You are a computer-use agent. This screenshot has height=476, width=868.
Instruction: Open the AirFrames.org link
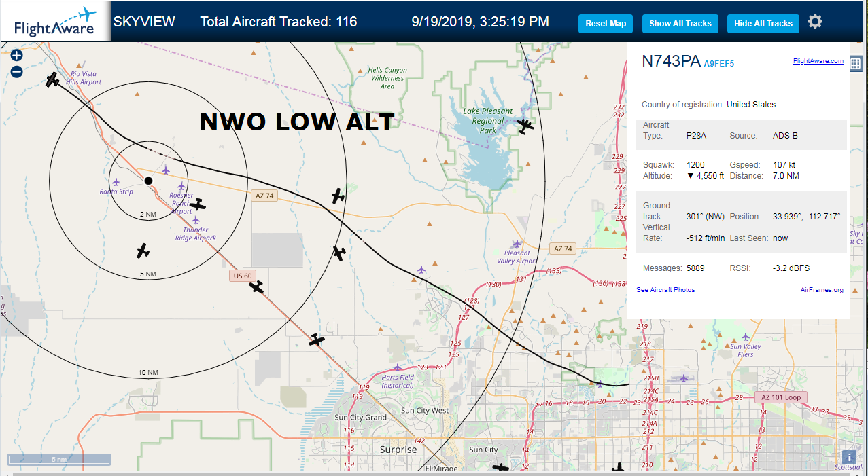pyautogui.click(x=822, y=290)
